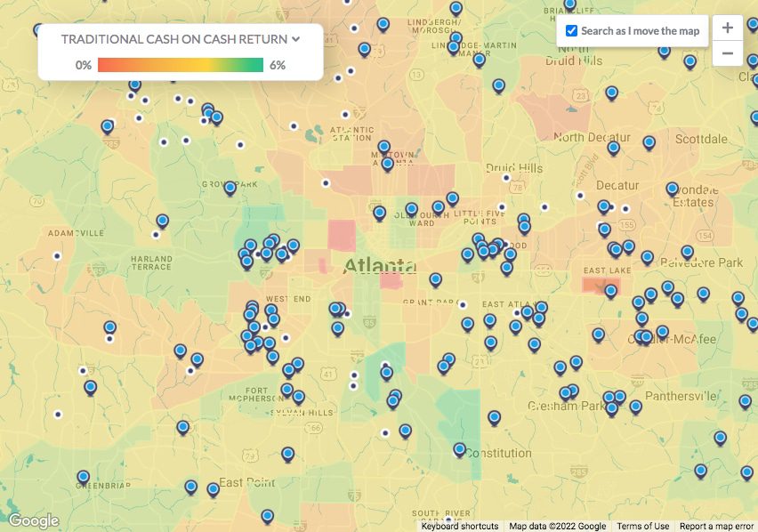Toggle the 'Search as I move the map' label

[x=640, y=30]
